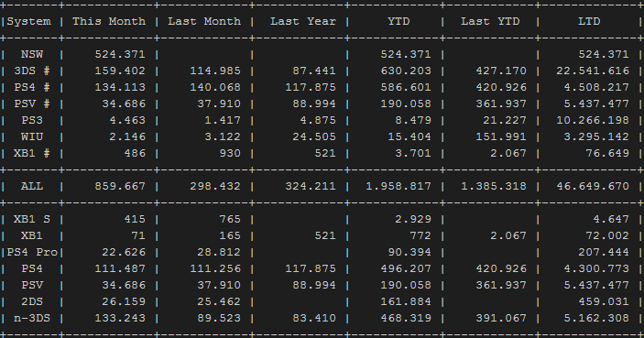Click the YTD column header
Screen dimensions: 644x338
[398, 21]
